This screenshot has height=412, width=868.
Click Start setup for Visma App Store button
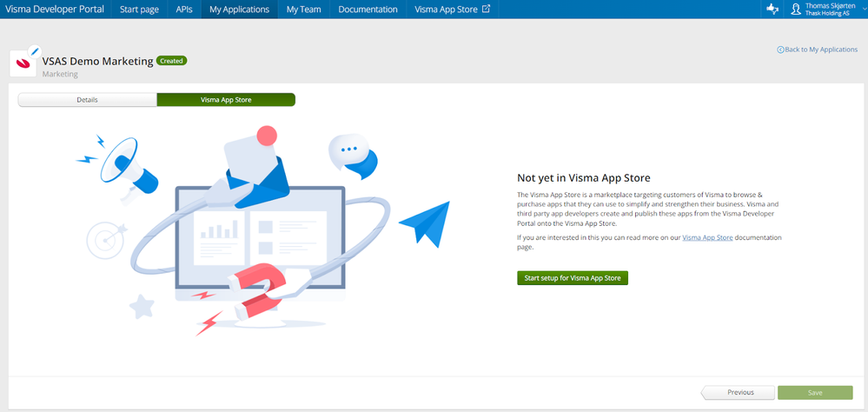point(573,278)
